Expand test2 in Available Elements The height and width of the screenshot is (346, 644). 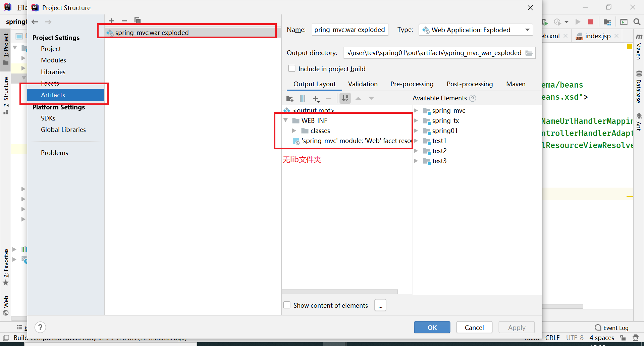[x=416, y=151]
